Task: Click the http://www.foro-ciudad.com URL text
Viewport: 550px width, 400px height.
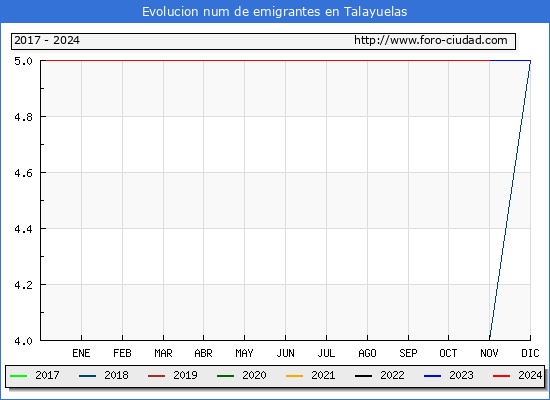Action: [x=431, y=40]
